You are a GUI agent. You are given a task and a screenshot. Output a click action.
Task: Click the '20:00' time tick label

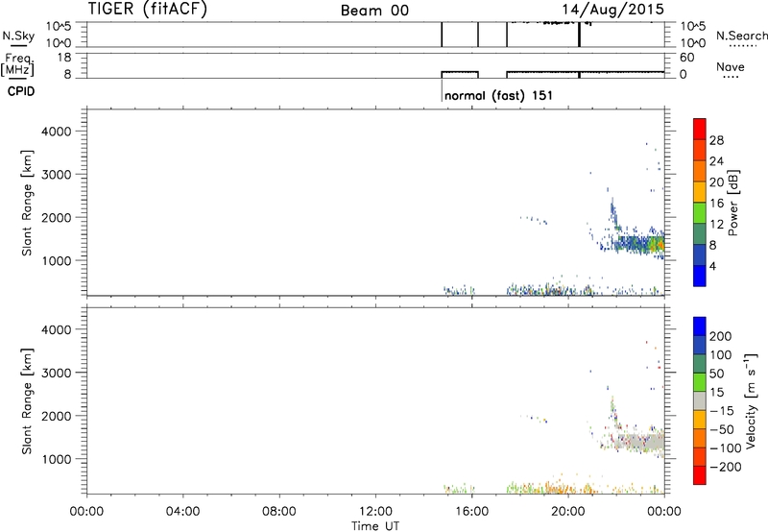pyautogui.click(x=567, y=512)
